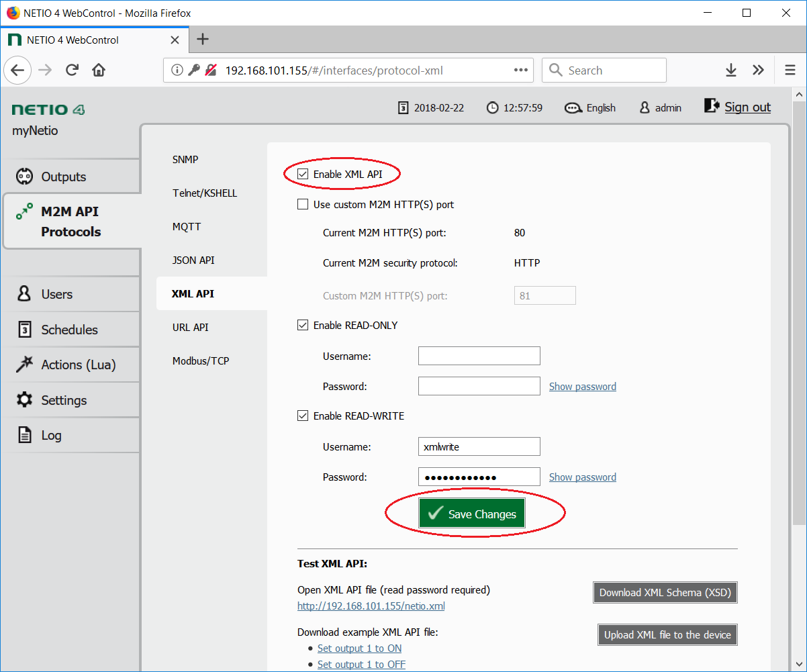The image size is (807, 672).
Task: Open the Firefox downloads arrow
Action: [x=731, y=70]
